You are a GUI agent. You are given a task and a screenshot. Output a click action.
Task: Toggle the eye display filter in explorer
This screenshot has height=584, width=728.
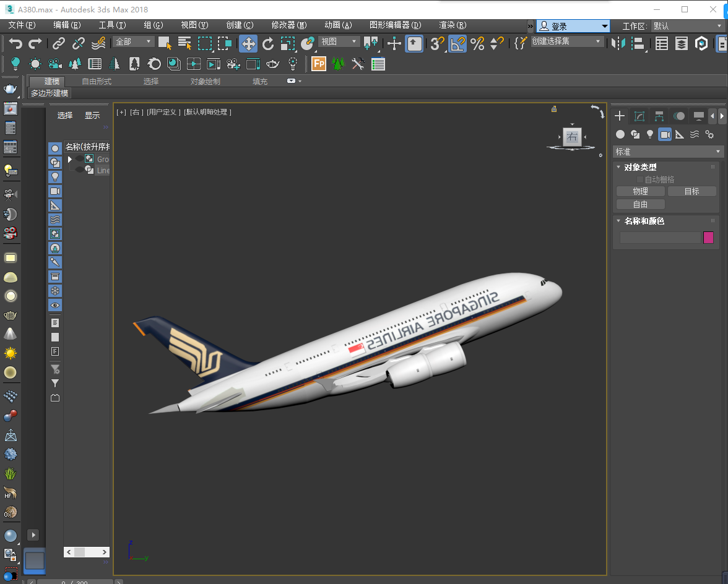[54, 305]
